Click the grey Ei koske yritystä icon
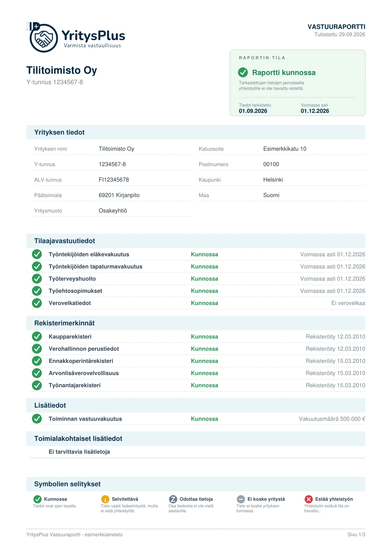 pos(241,499)
